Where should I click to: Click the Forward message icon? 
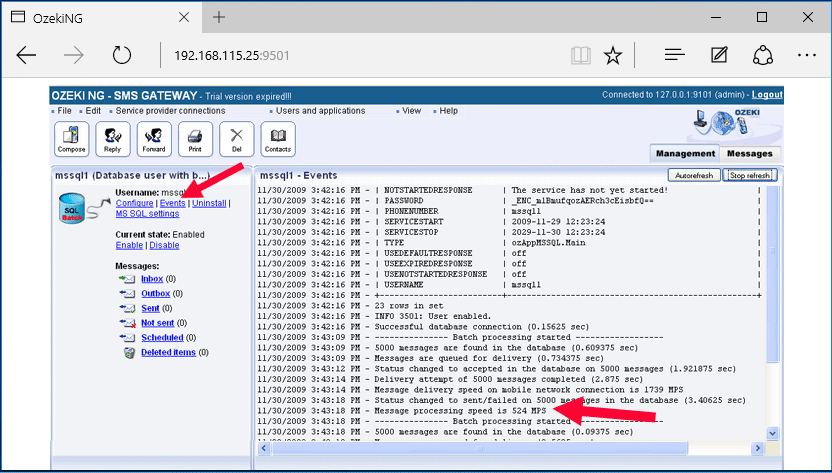click(x=154, y=138)
